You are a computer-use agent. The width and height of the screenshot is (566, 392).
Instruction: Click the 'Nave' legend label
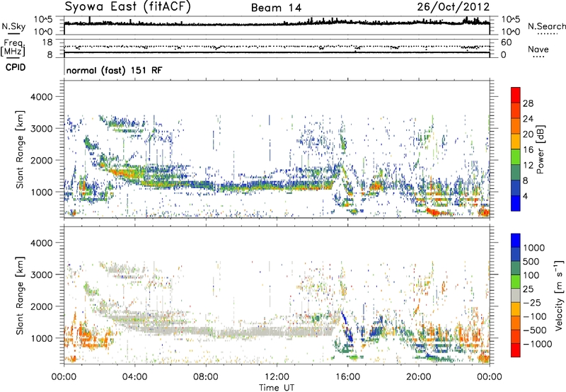tap(538, 49)
